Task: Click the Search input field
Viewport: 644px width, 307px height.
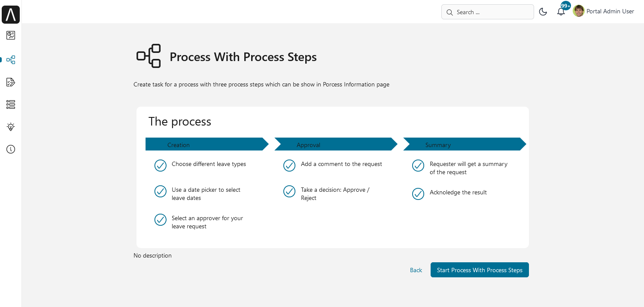Action: pos(488,12)
